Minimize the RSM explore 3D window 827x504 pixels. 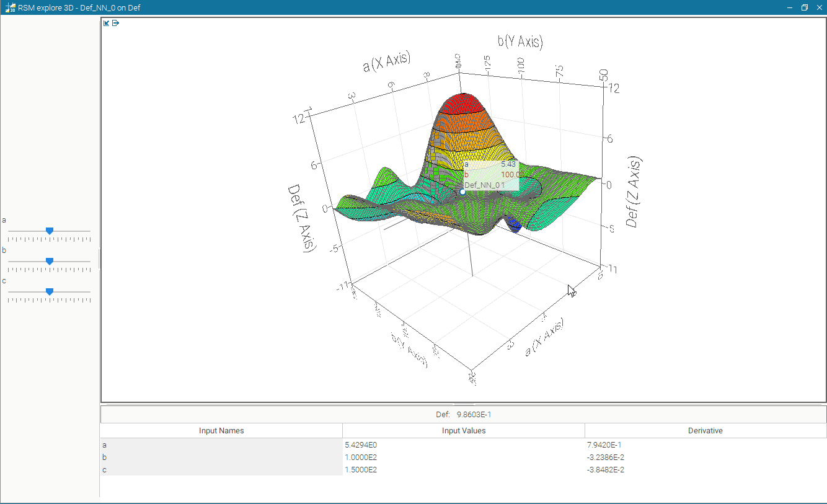point(790,7)
